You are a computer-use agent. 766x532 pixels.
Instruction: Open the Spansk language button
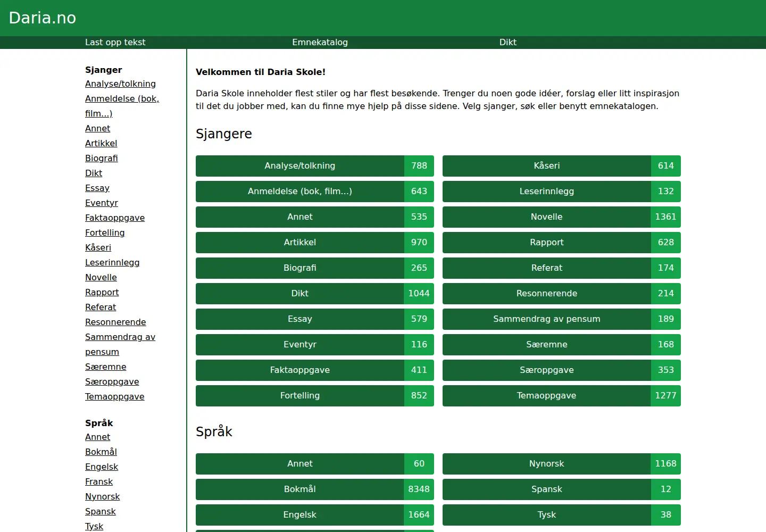562,489
